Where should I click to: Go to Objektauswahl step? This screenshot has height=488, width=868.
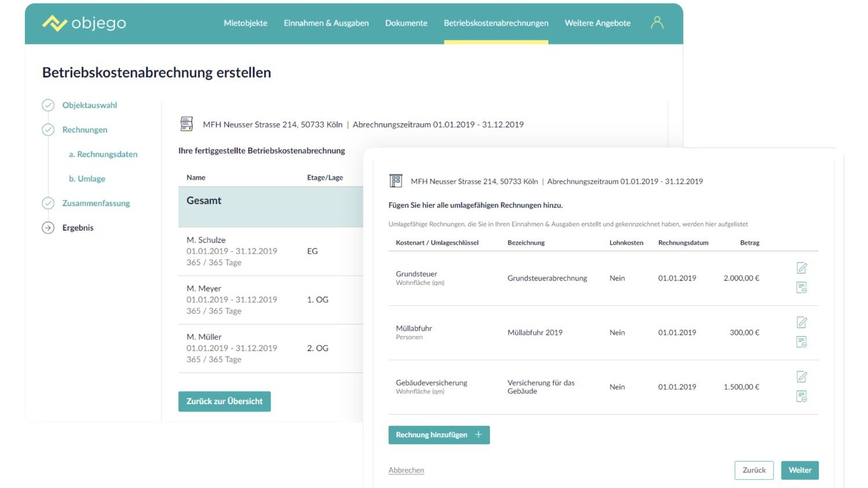[x=90, y=105]
